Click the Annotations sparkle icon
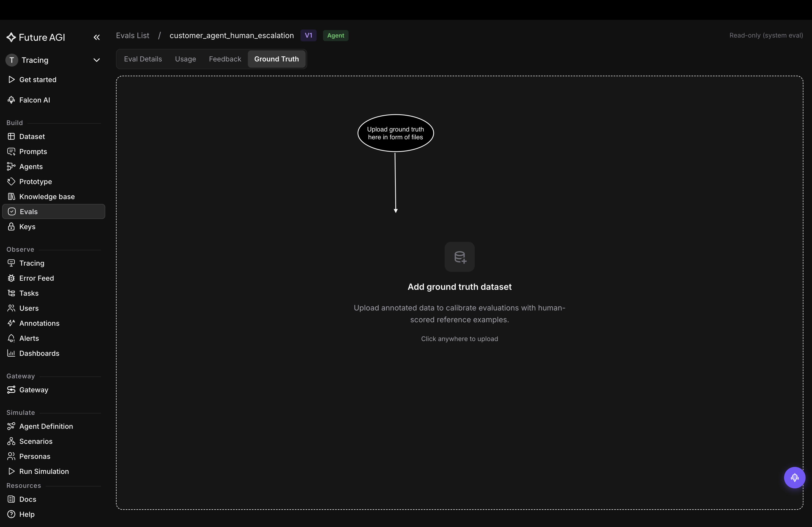 coord(11,323)
